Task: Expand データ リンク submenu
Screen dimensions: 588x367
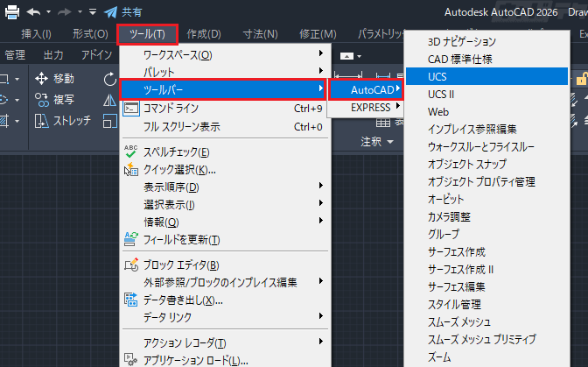Action: coord(226,317)
